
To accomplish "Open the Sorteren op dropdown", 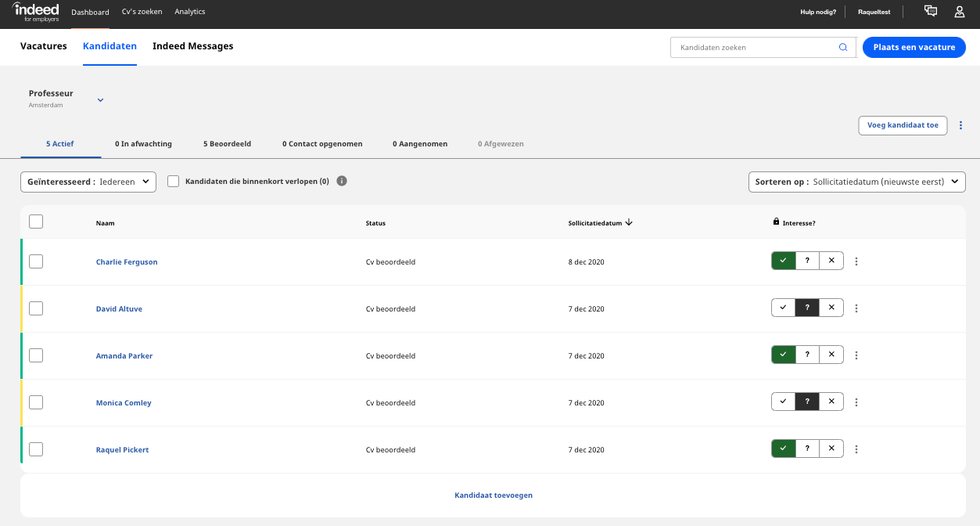I will coord(857,182).
